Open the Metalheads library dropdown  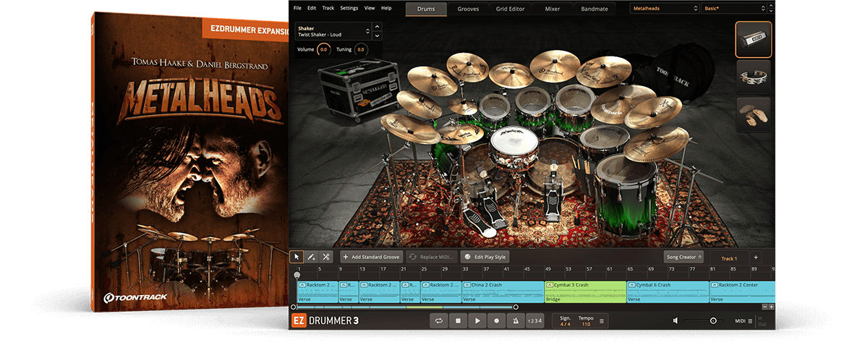663,9
